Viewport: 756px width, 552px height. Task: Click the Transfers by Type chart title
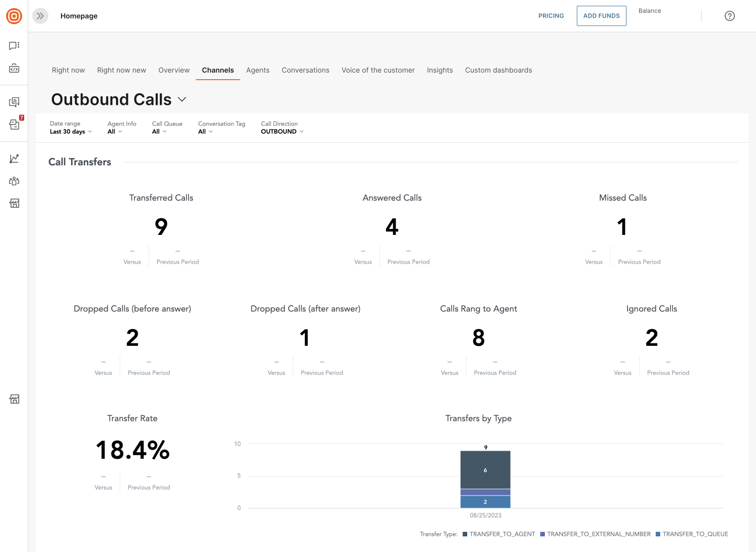(x=478, y=418)
